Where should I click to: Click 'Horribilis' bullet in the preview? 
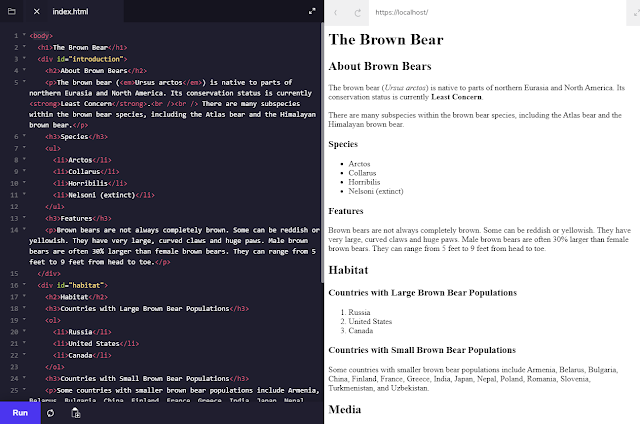click(364, 182)
